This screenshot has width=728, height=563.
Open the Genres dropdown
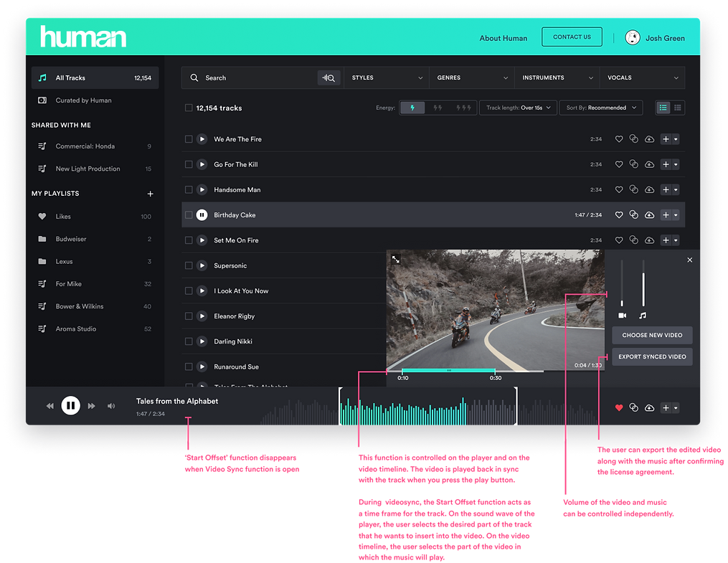(x=471, y=77)
